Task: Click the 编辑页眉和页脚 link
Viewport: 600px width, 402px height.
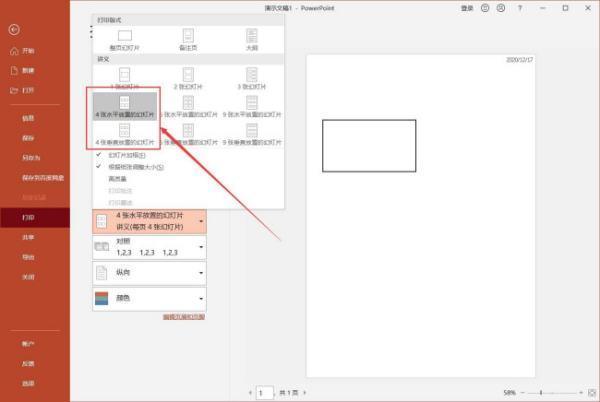Action: [x=183, y=317]
